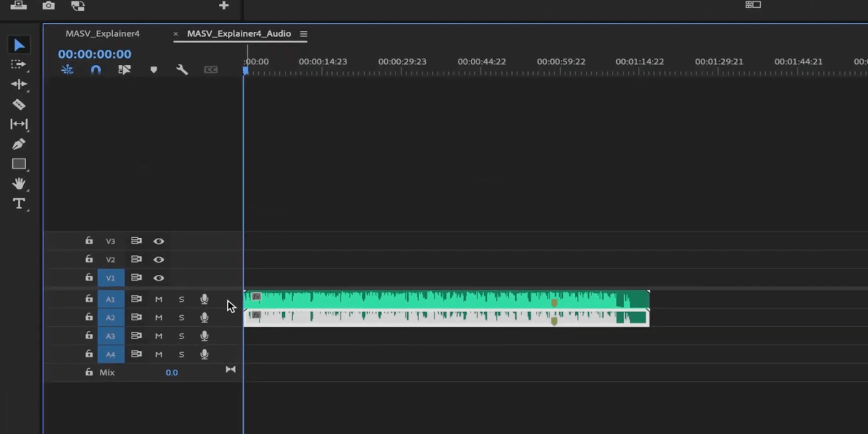Click the Caption track CC icon

click(210, 70)
